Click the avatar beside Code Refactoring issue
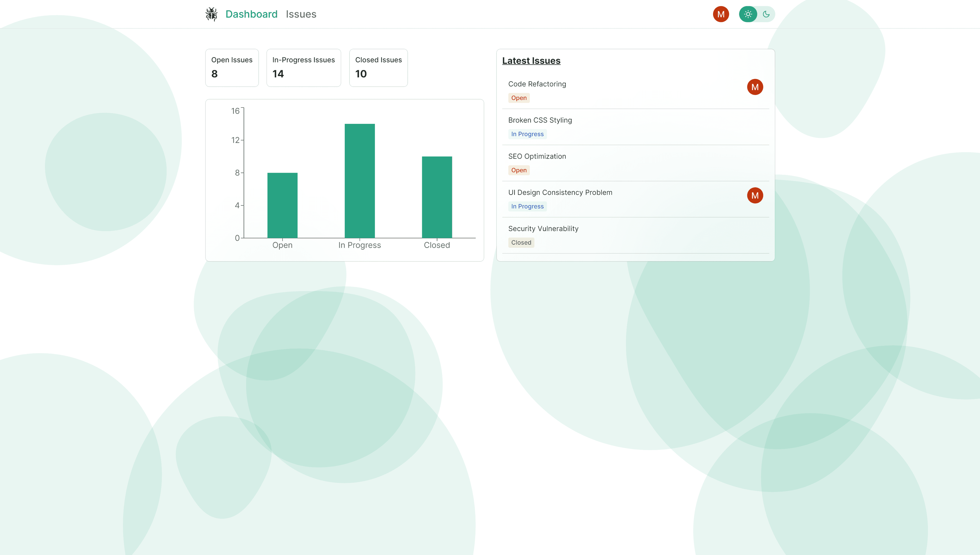 (755, 87)
